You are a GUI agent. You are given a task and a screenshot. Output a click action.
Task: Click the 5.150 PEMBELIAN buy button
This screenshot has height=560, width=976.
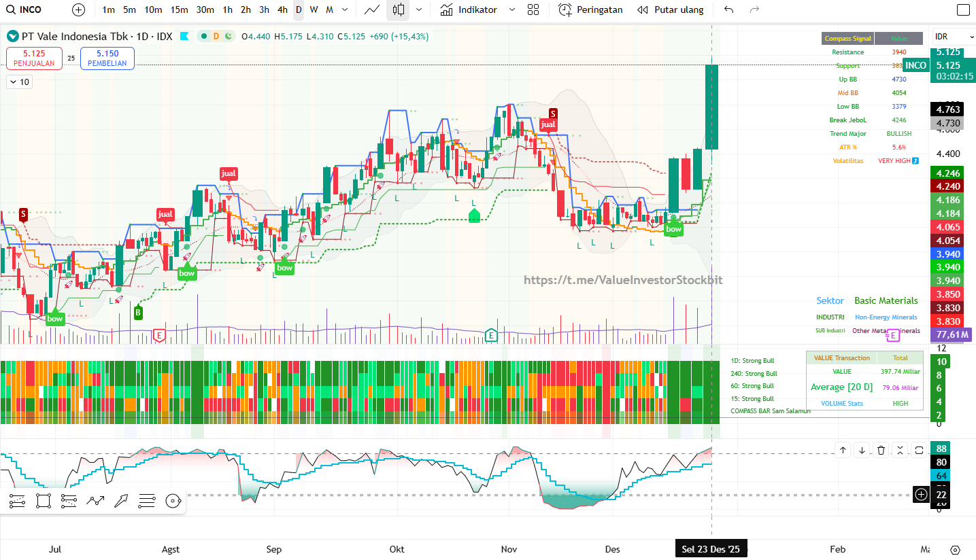tap(107, 58)
